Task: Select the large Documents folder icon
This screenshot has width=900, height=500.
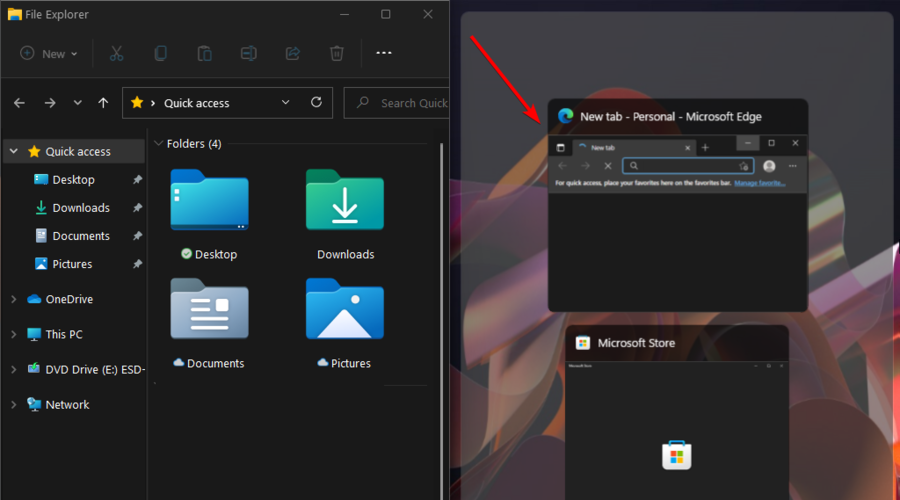Action: (209, 309)
